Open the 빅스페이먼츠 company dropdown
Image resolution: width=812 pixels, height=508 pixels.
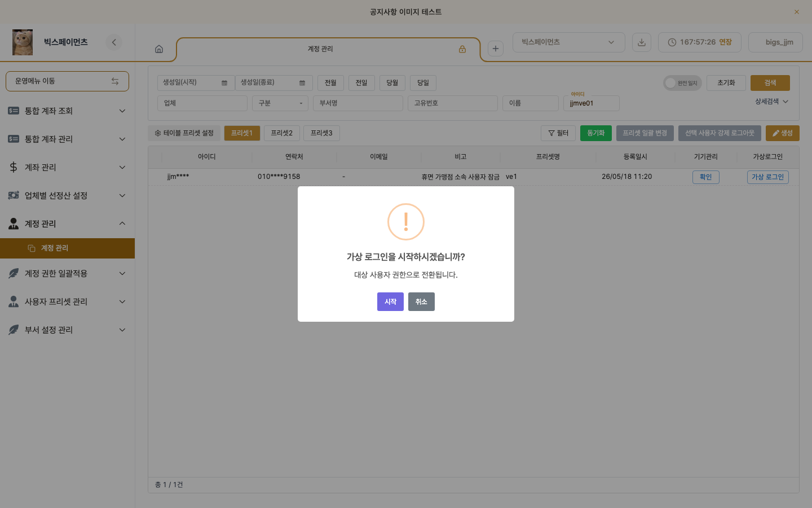pos(568,42)
